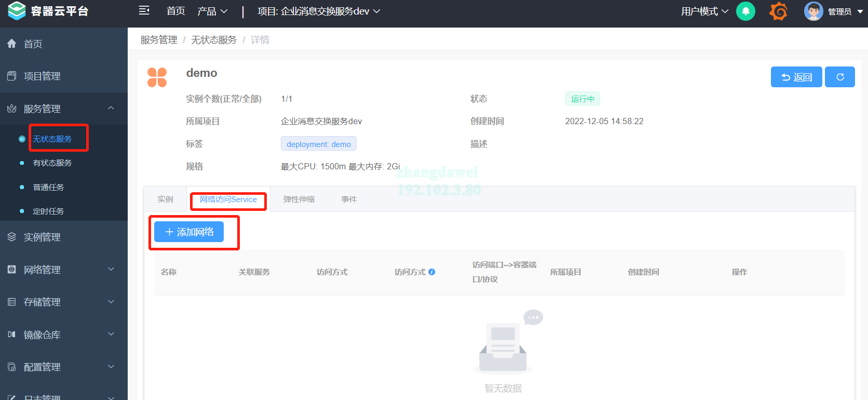Viewport: 868px width, 400px height.
Task: Collapse the 服务管理 sidebar section
Action: coord(111,108)
